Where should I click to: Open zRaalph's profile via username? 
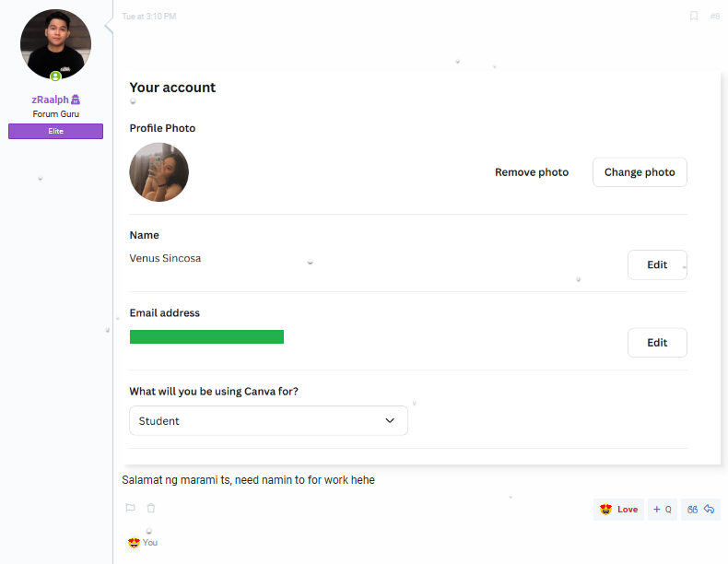(x=50, y=100)
